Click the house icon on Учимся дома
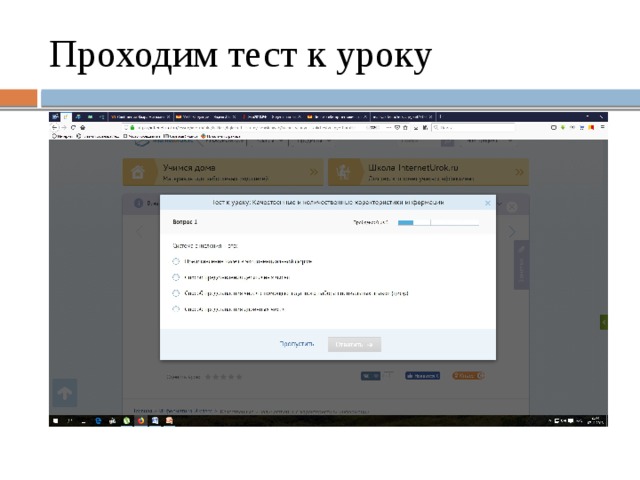The height and width of the screenshot is (480, 640). [138, 172]
